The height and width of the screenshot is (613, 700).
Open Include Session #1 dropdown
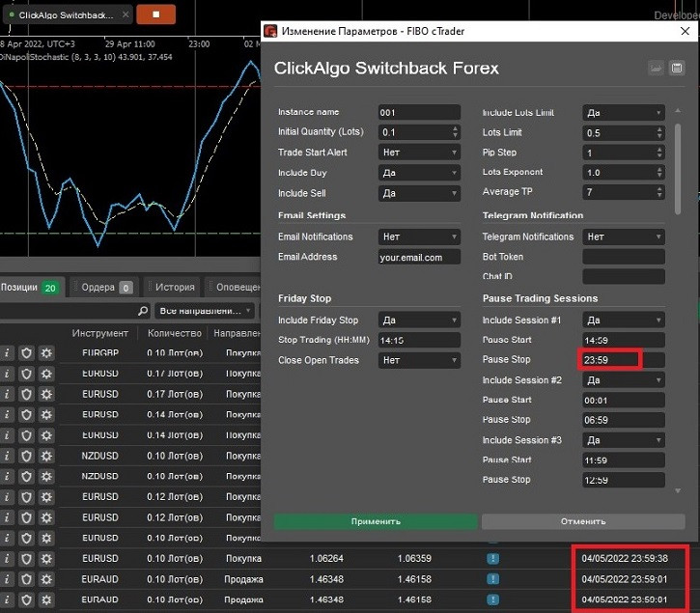[x=624, y=320]
